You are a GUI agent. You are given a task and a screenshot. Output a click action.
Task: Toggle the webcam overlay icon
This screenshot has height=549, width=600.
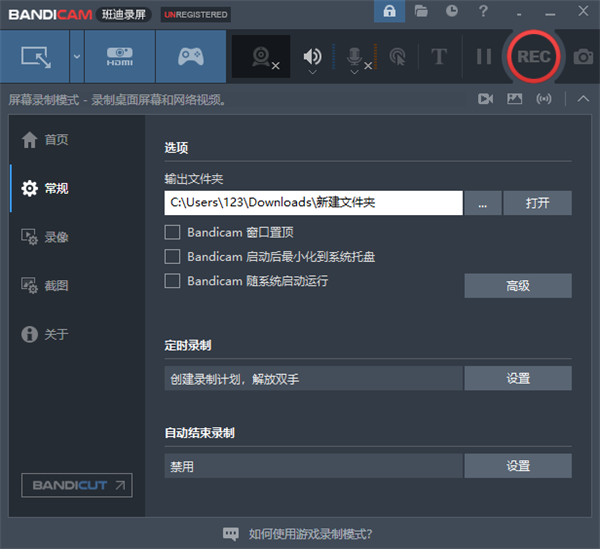pos(261,57)
